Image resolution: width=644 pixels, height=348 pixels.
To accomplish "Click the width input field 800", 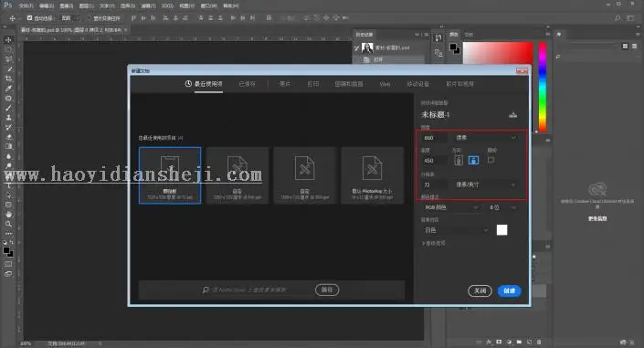I will click(x=435, y=138).
